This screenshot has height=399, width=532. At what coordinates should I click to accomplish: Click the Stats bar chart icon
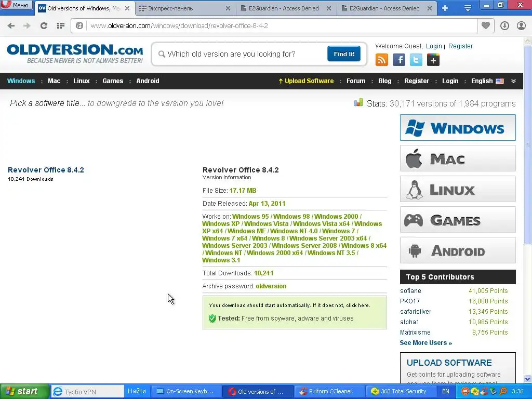coord(358,102)
